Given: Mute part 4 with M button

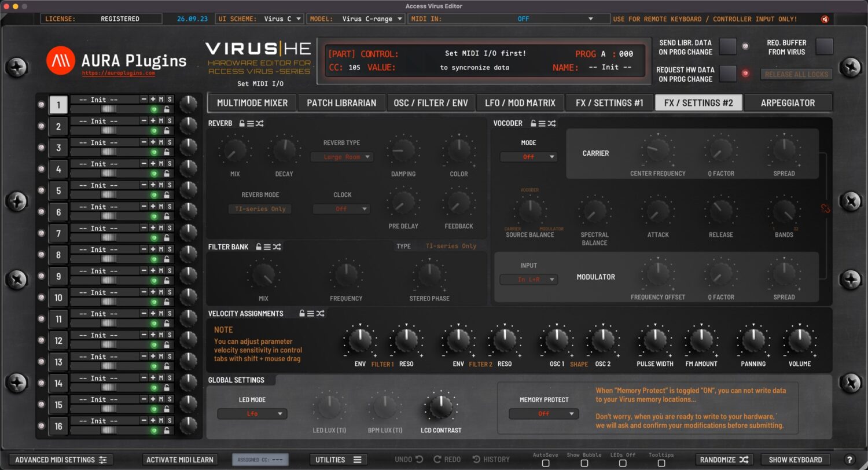Looking at the screenshot, I should pyautogui.click(x=161, y=164).
